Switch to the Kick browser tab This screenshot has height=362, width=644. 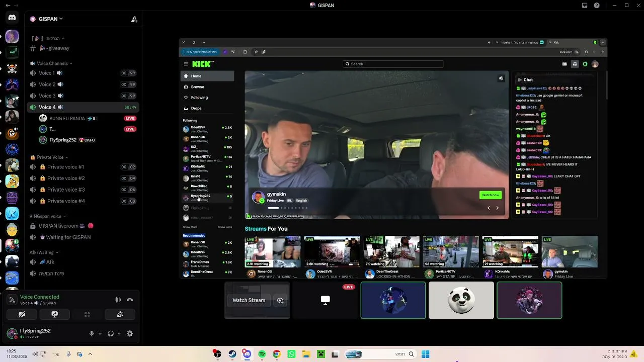572,42
